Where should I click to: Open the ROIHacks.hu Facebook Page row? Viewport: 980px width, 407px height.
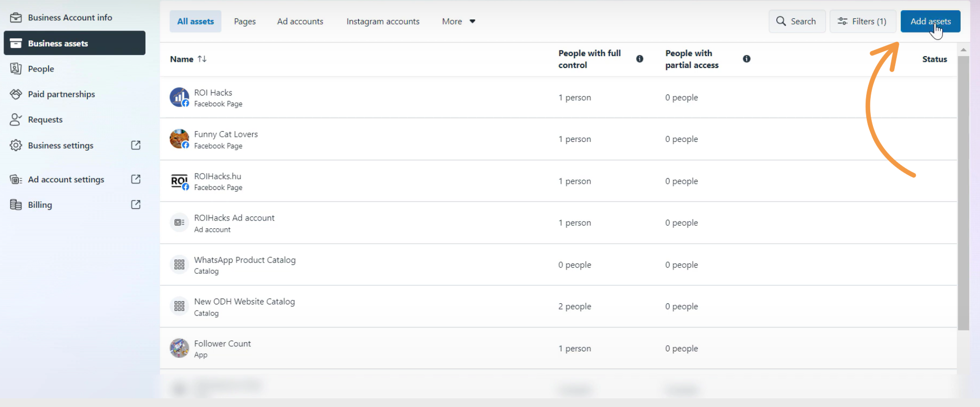(x=558, y=181)
